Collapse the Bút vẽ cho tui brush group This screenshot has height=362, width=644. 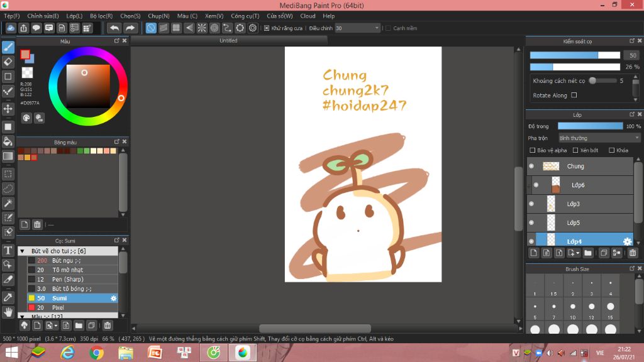[22, 251]
